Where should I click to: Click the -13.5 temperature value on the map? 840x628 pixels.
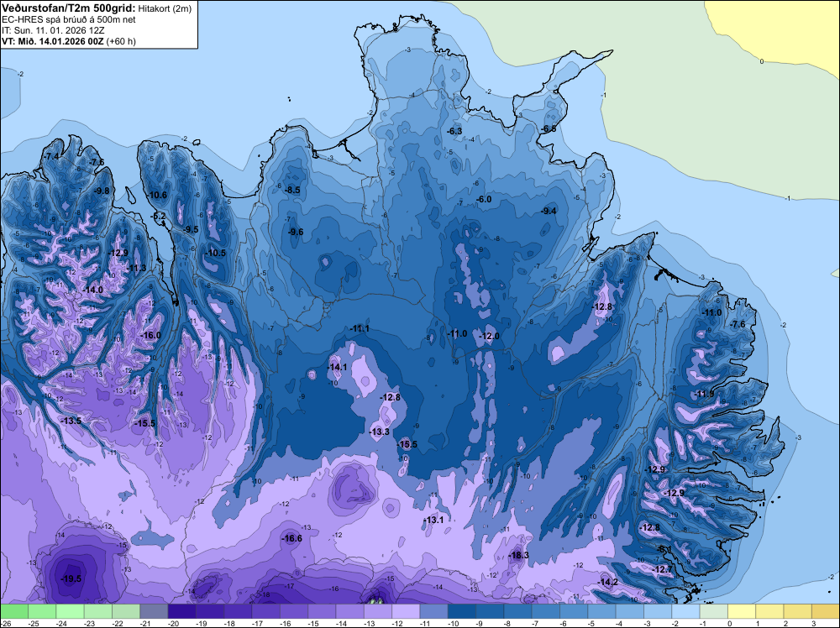[71, 421]
